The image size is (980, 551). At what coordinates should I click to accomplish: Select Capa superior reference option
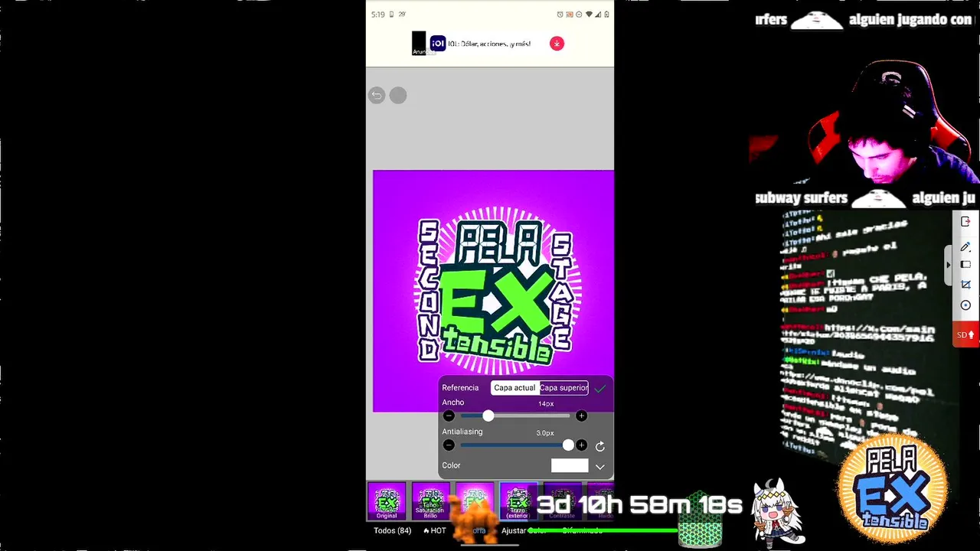pos(563,388)
